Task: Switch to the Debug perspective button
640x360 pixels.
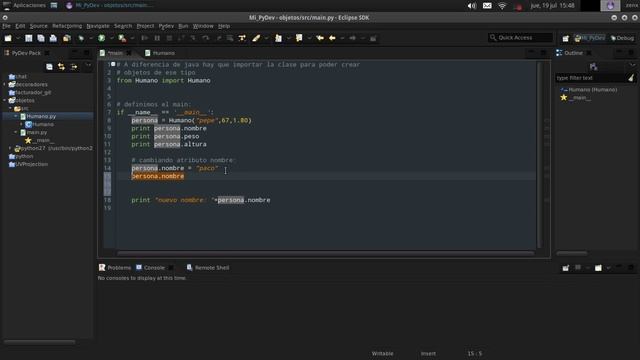Action: 622,38
